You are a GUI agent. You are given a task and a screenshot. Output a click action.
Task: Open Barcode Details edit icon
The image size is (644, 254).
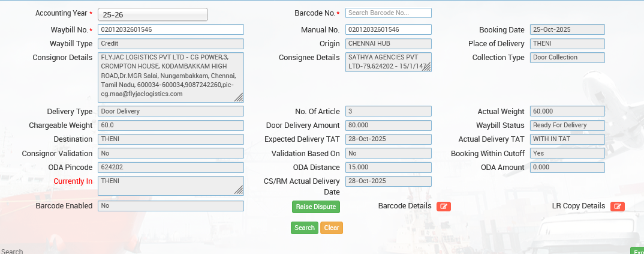pos(443,207)
